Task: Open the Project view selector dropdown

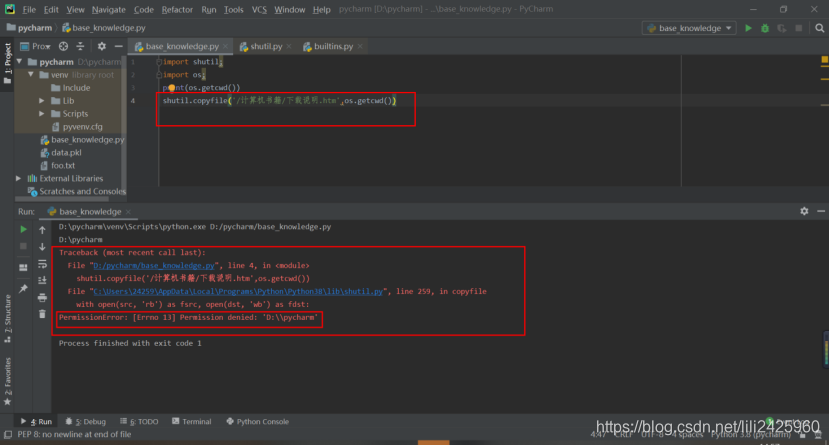Action: pos(35,46)
